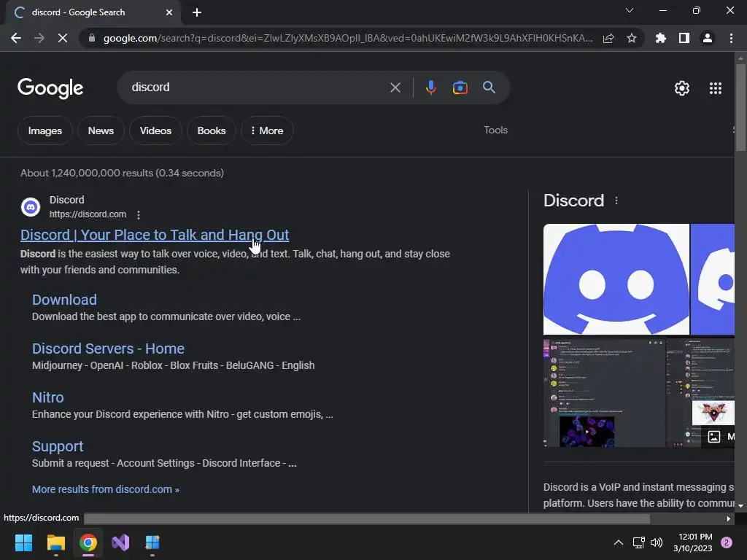Click the forward navigation arrow
Screen dimensions: 747x560
pyautogui.click(x=39, y=38)
